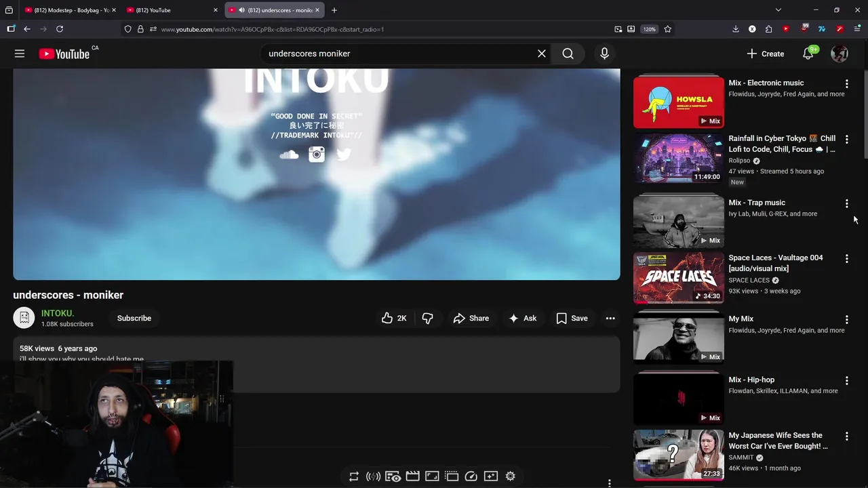
Task: Open Space Laces thumbnail
Action: point(679,278)
